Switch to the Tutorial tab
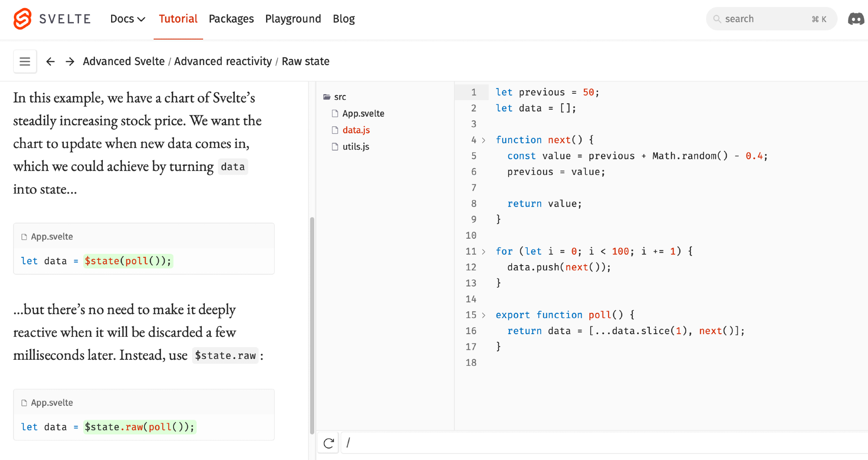The width and height of the screenshot is (868, 460). [x=178, y=19]
